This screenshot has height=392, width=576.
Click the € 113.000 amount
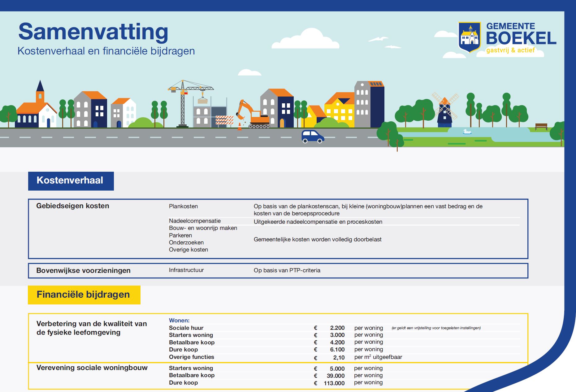334,383
